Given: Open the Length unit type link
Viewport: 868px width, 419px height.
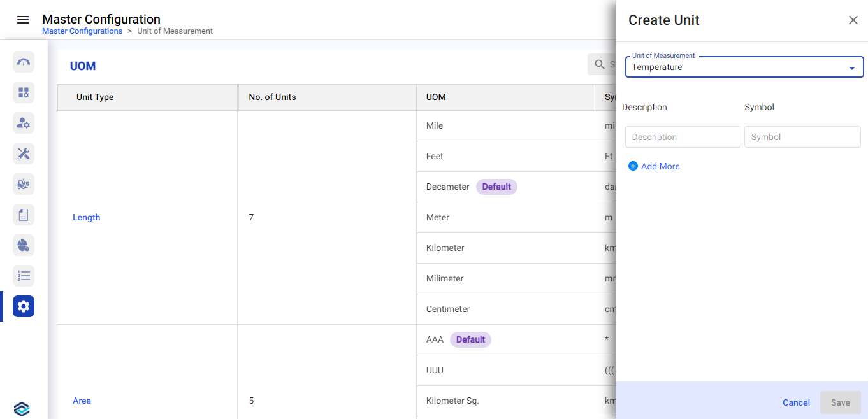Looking at the screenshot, I should tap(87, 217).
